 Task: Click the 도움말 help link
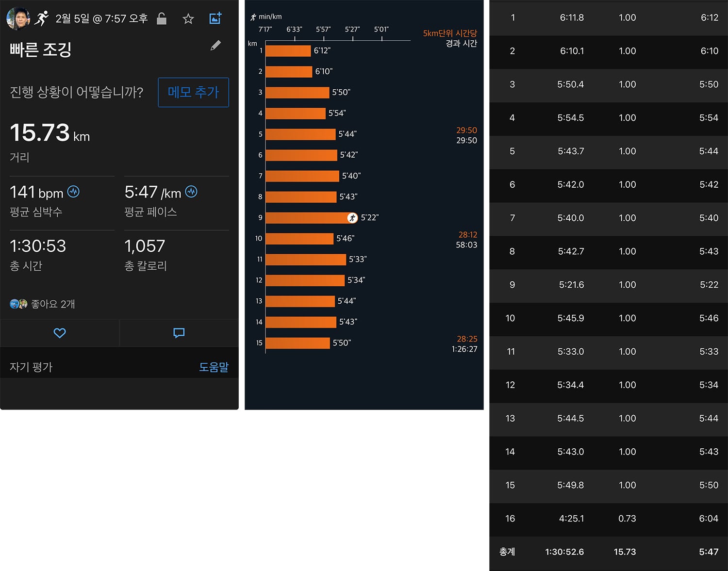[x=214, y=367]
